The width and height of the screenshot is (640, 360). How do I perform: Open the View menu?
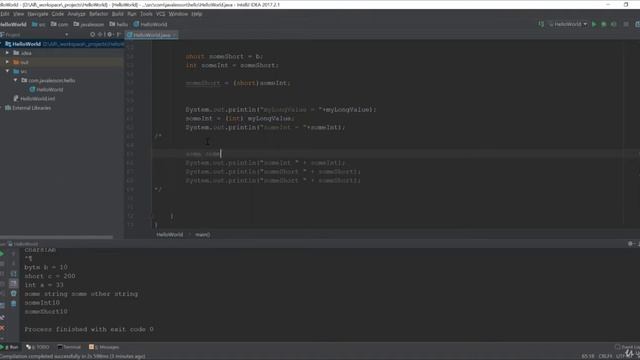point(18,14)
